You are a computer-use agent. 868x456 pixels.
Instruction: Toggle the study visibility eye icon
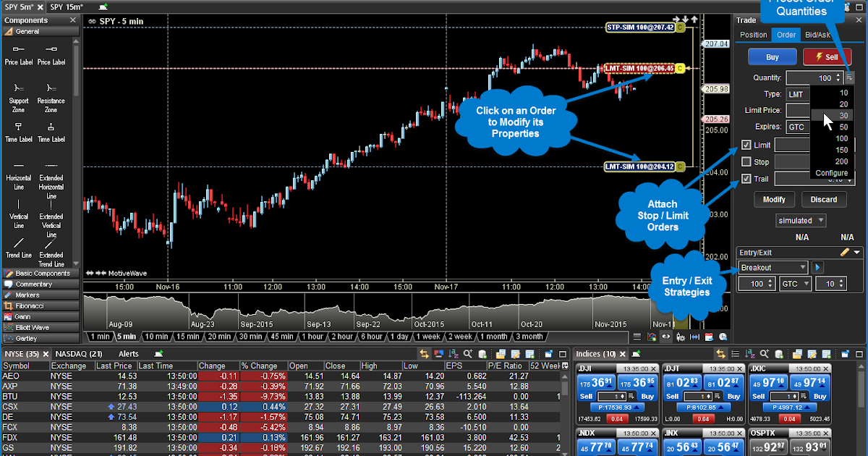click(665, 337)
